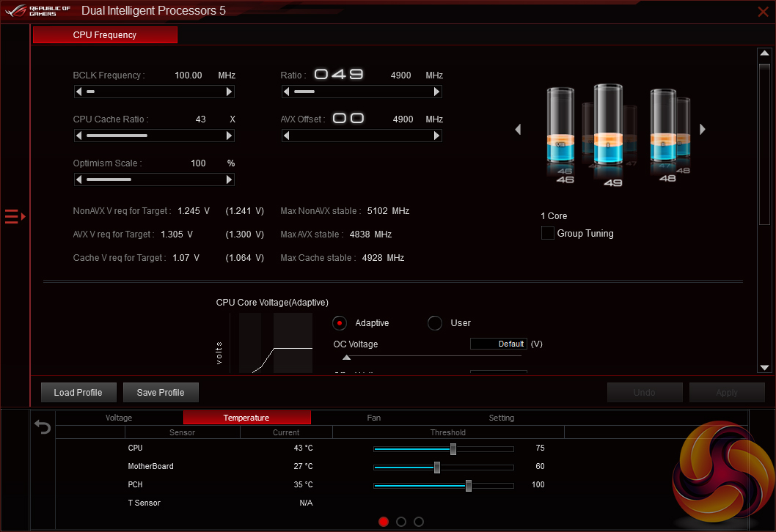Switch to the Setting monitor tab

click(502, 418)
